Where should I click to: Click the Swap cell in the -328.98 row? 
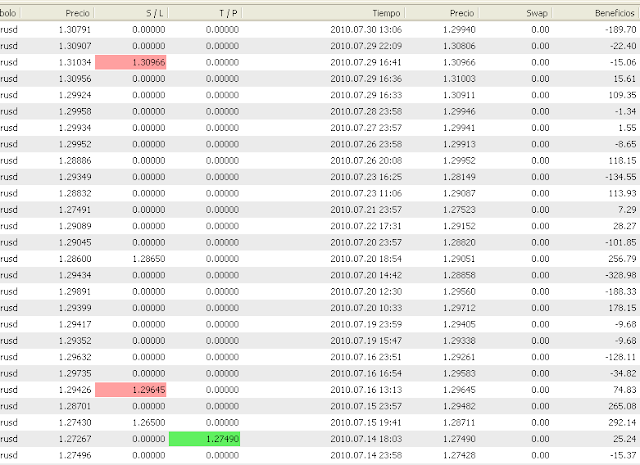pyautogui.click(x=540, y=275)
